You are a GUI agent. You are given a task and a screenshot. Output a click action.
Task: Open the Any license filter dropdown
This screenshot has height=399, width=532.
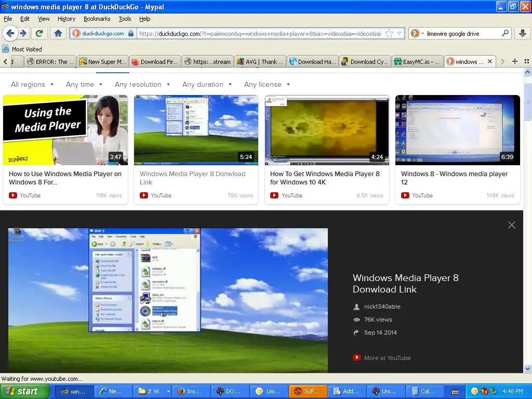tap(267, 85)
